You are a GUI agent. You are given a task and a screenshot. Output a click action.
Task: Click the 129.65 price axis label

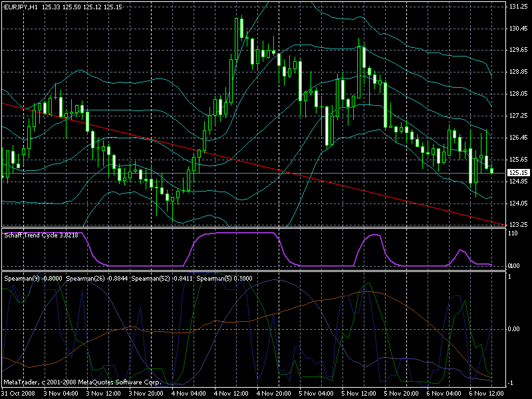click(x=519, y=50)
